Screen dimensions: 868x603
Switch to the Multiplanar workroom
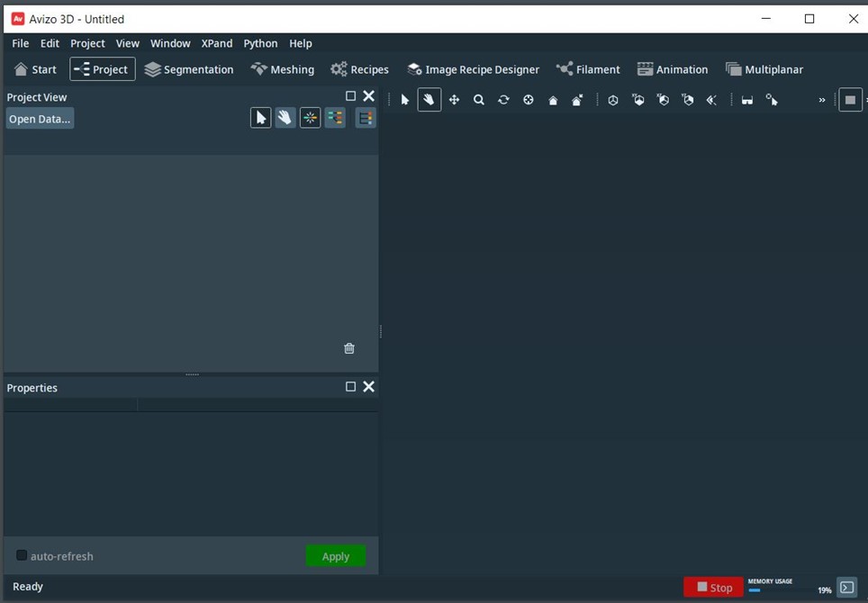coord(764,69)
